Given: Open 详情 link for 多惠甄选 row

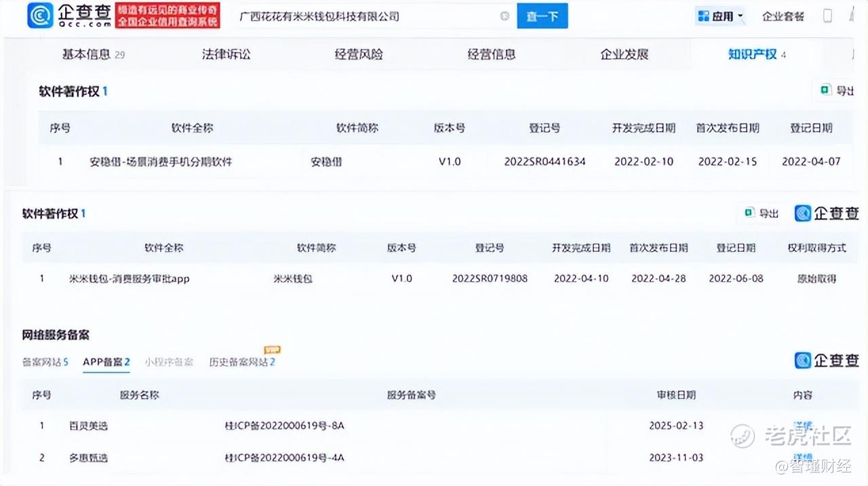Looking at the screenshot, I should tap(803, 457).
